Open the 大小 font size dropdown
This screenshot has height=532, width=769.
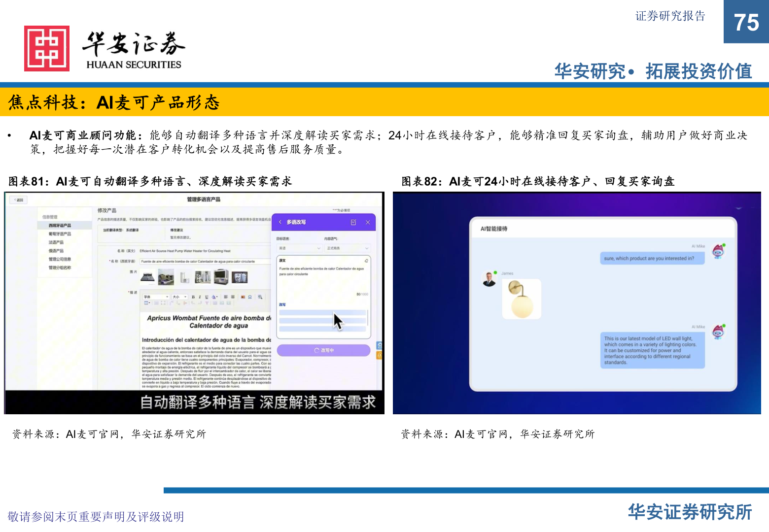[179, 297]
